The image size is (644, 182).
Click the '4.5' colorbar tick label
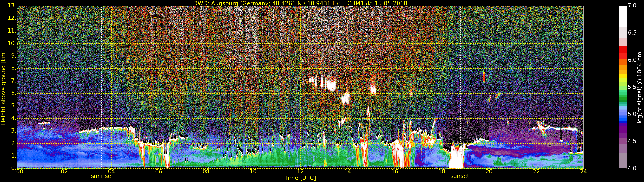[632, 141]
